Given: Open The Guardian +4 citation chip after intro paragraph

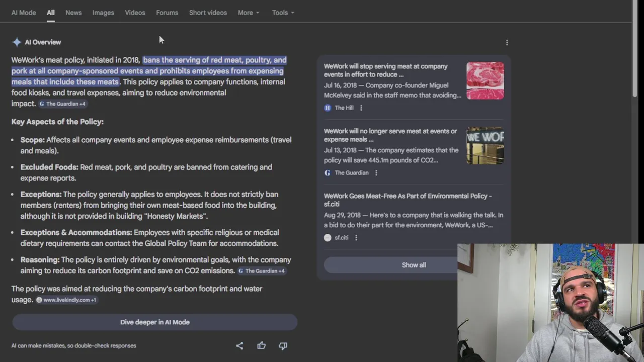Looking at the screenshot, I should coord(62,104).
